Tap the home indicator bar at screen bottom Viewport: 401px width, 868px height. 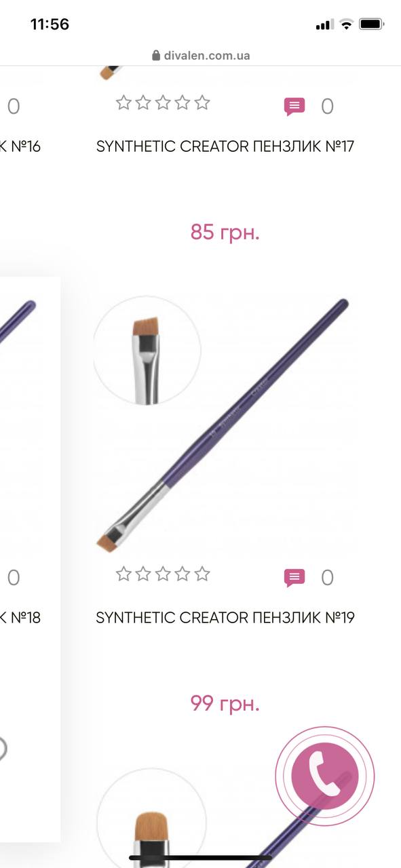pyautogui.click(x=200, y=859)
